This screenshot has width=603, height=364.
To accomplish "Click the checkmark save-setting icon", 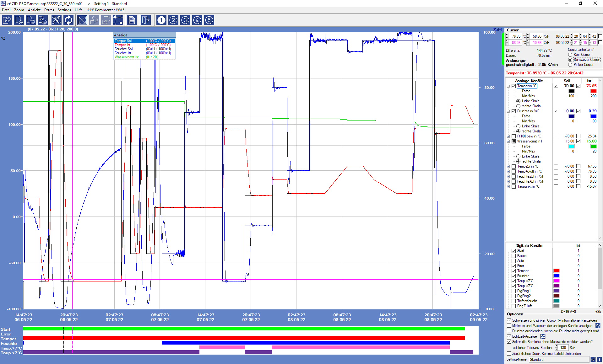I will pyautogui.click(x=593, y=360).
